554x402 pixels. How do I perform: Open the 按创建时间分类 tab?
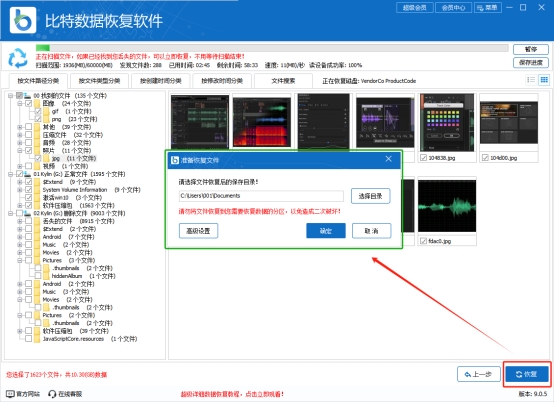[161, 81]
